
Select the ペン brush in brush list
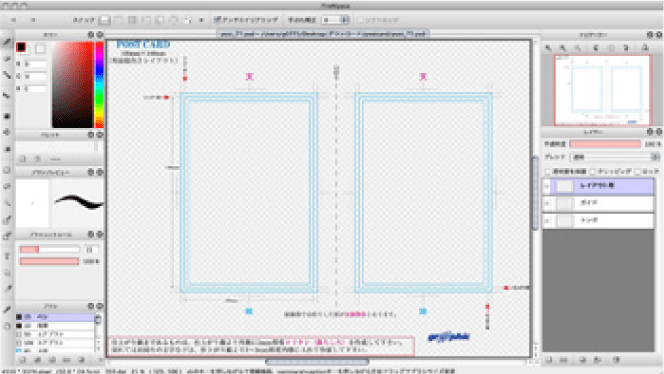[55, 317]
